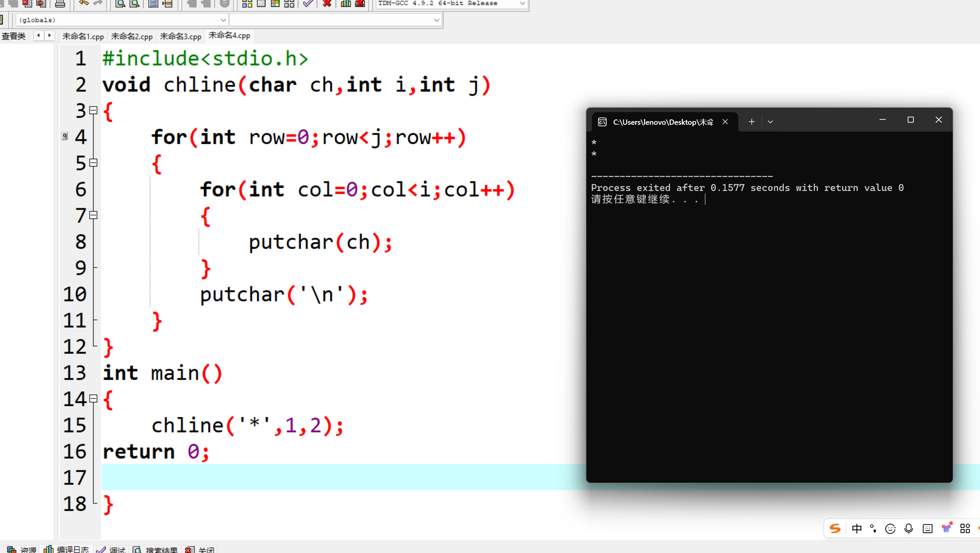Open the (globals) scope dropdown

tap(223, 20)
